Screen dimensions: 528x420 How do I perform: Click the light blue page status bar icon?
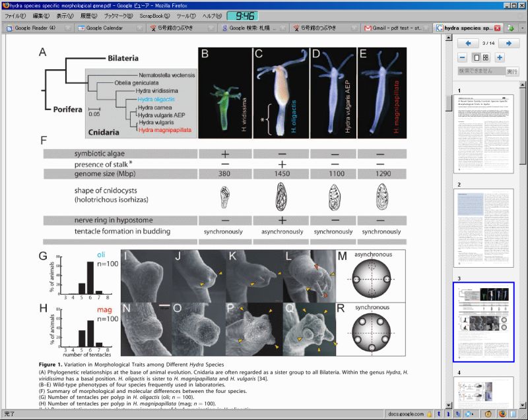click(513, 414)
